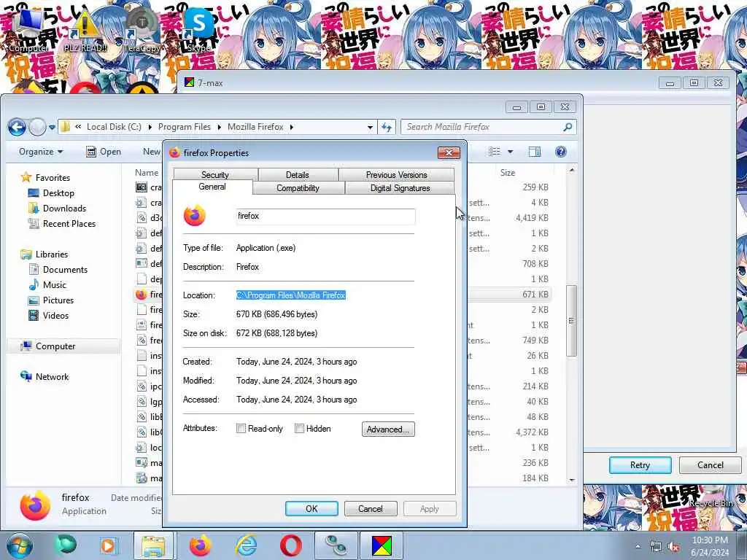Click the file list vertical scrollbar thumb

(572, 321)
